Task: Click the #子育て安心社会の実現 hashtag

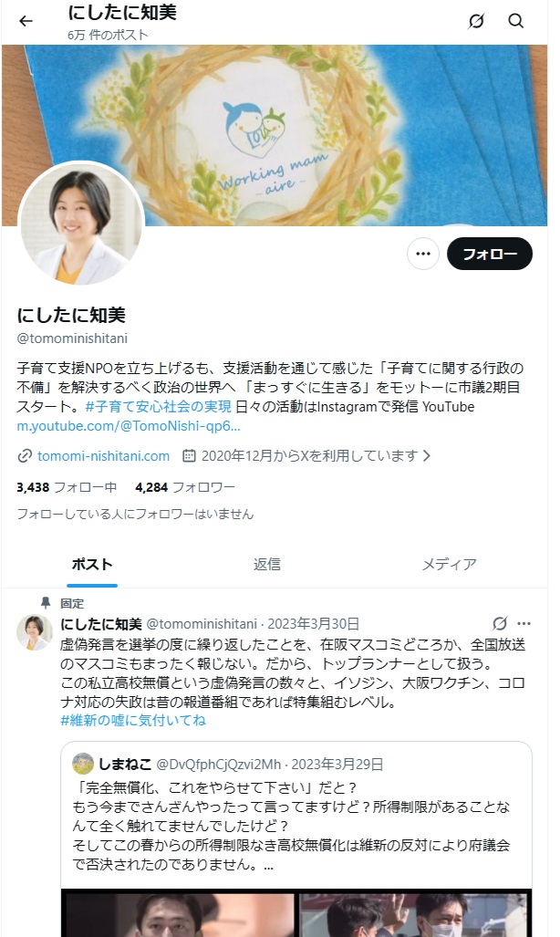Action: 158,407
